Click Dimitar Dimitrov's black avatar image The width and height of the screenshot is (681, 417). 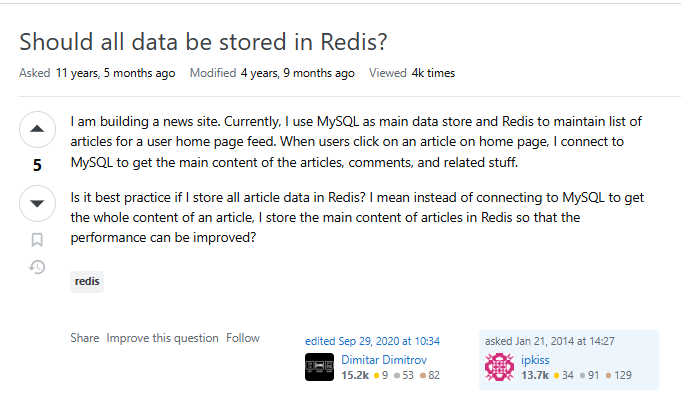click(319, 367)
